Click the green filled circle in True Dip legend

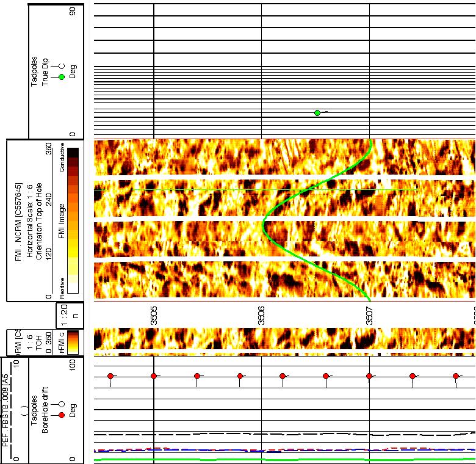pos(62,77)
